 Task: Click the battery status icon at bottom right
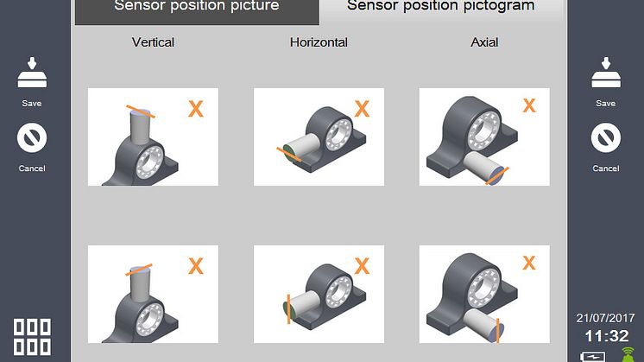click(593, 356)
